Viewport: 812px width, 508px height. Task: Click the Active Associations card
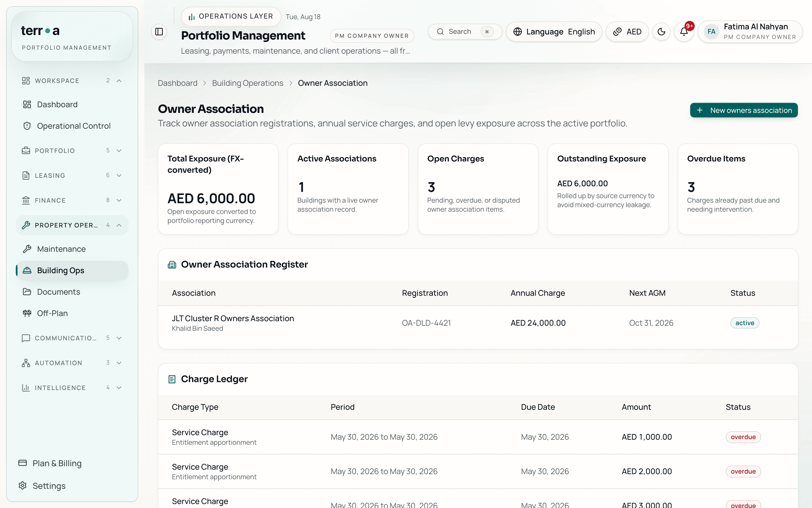(348, 189)
